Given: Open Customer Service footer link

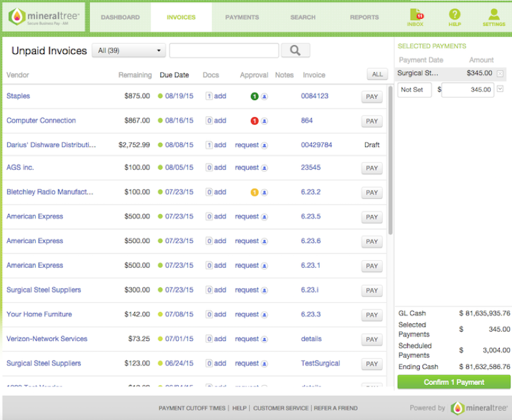Looking at the screenshot, I should pyautogui.click(x=281, y=408).
